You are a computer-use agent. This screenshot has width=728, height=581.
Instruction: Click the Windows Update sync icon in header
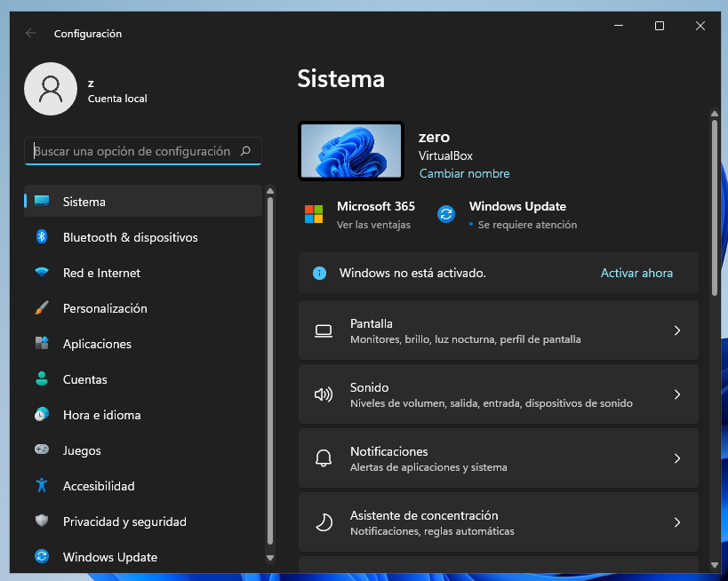coord(446,214)
